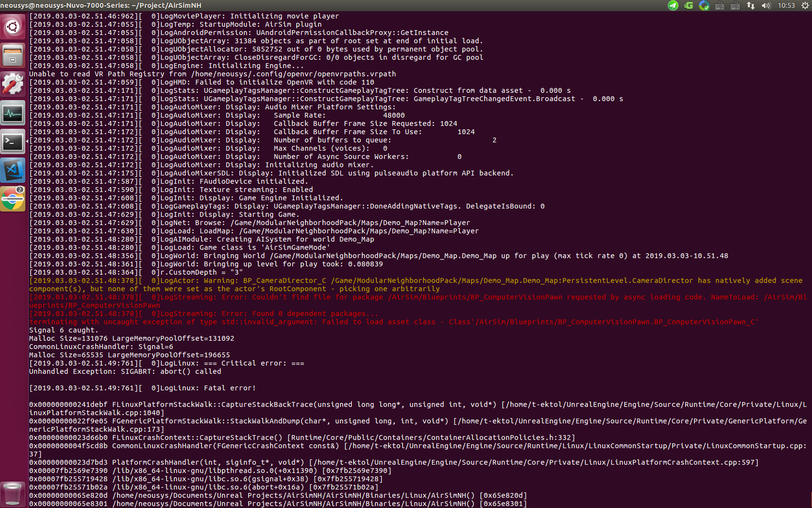Click 'LogInit: Texture streaming: Enabled' line
Screen dimensions: 812x508
point(171,190)
